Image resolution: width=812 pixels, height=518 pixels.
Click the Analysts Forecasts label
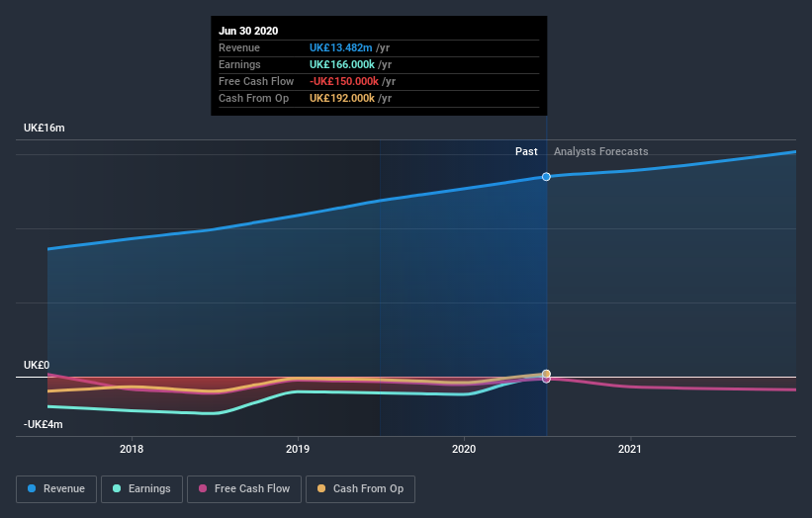(x=600, y=151)
